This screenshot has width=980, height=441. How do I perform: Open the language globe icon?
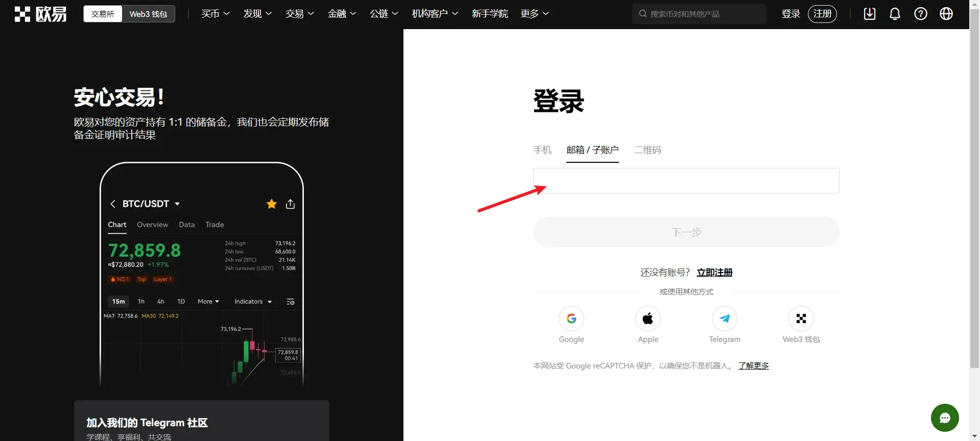pos(946,14)
